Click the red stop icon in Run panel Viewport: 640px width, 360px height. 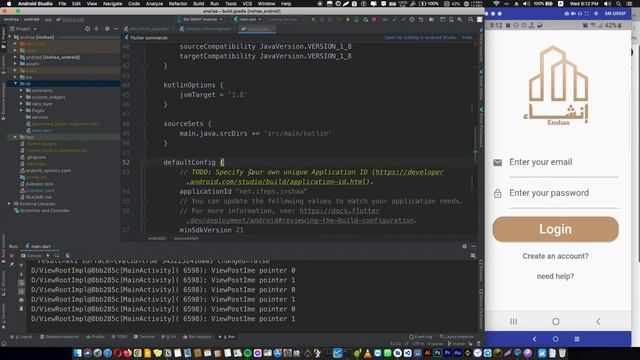point(11,256)
